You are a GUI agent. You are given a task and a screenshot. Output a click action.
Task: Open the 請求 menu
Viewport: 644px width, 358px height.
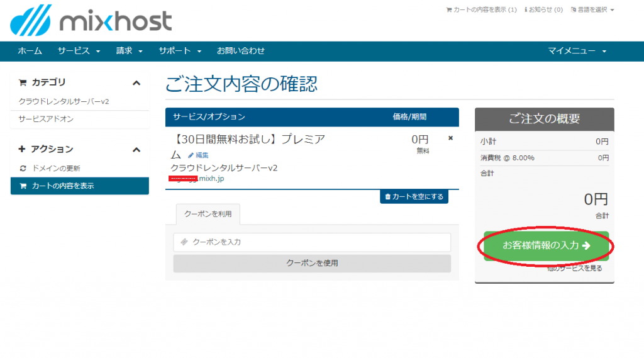(130, 51)
